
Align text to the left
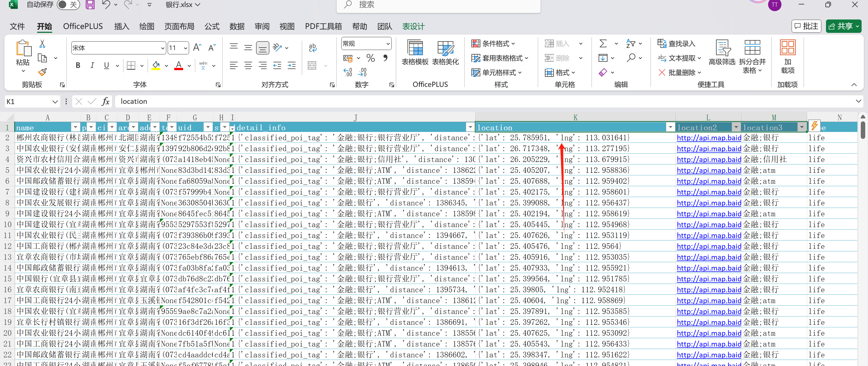(x=233, y=65)
